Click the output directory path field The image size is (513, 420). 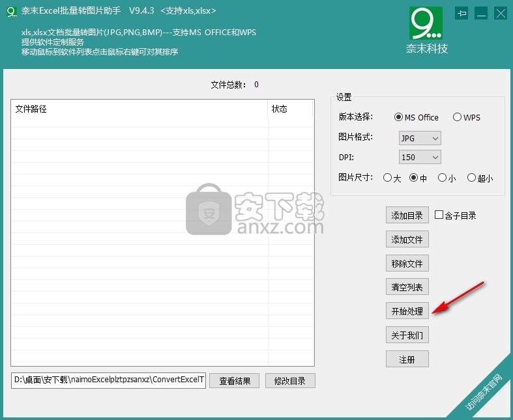click(109, 380)
